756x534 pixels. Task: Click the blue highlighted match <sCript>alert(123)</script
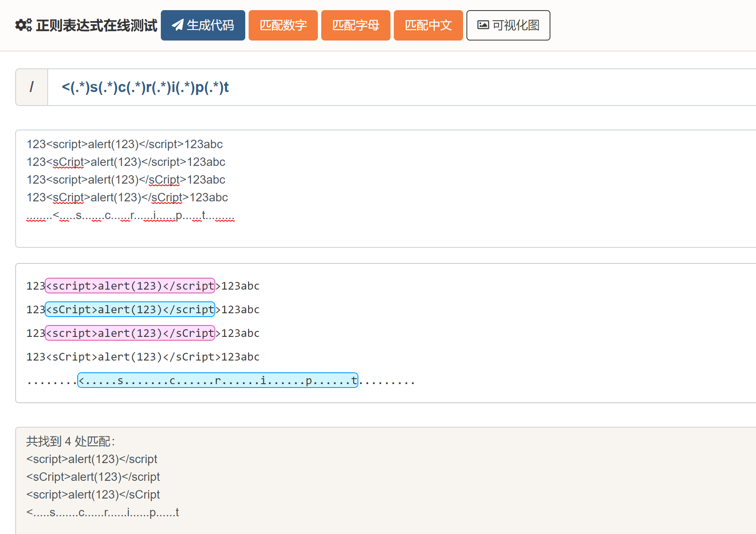(x=130, y=309)
